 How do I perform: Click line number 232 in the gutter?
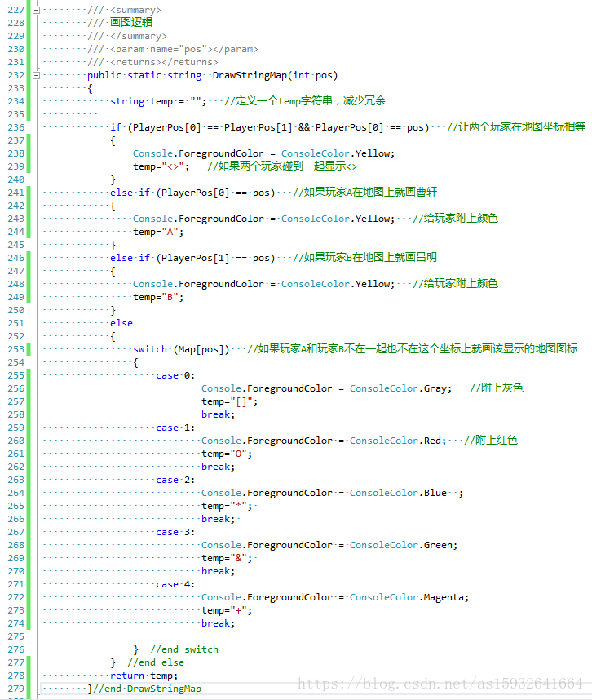pos(16,75)
